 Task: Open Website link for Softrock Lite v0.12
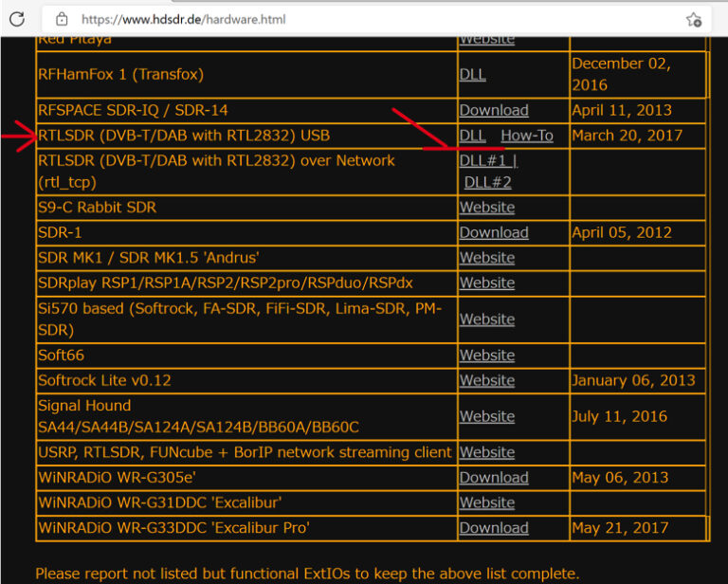pos(486,380)
